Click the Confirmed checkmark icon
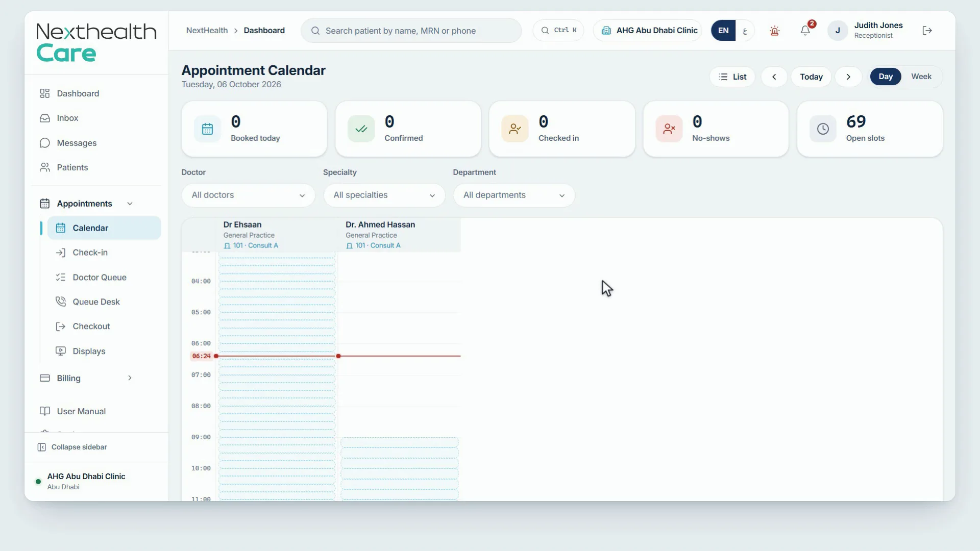The height and width of the screenshot is (551, 980). pyautogui.click(x=361, y=129)
